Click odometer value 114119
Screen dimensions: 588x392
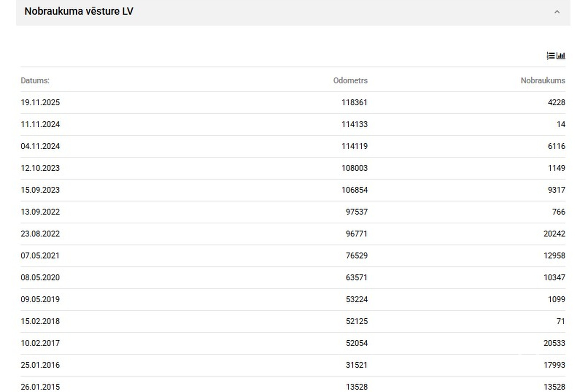pyautogui.click(x=354, y=146)
